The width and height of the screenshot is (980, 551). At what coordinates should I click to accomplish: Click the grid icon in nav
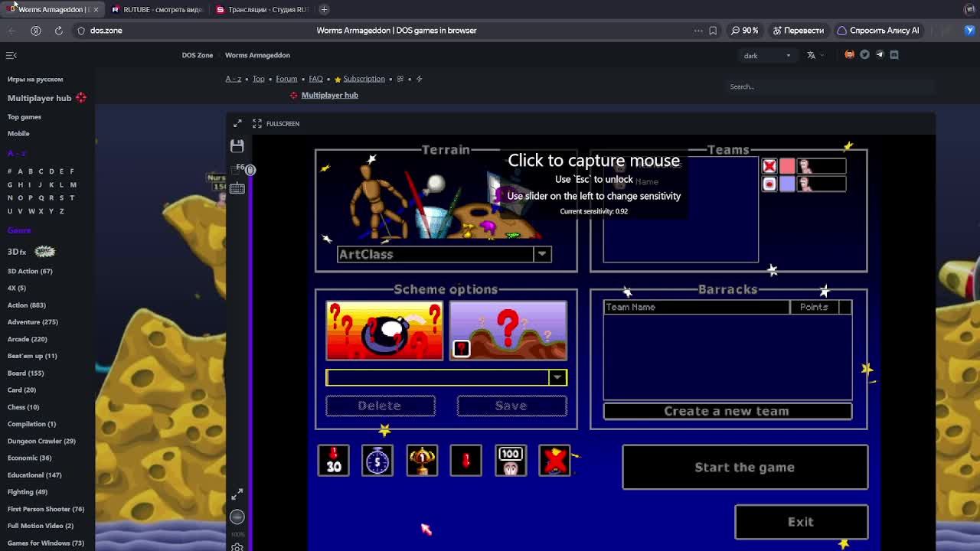pyautogui.click(x=400, y=79)
